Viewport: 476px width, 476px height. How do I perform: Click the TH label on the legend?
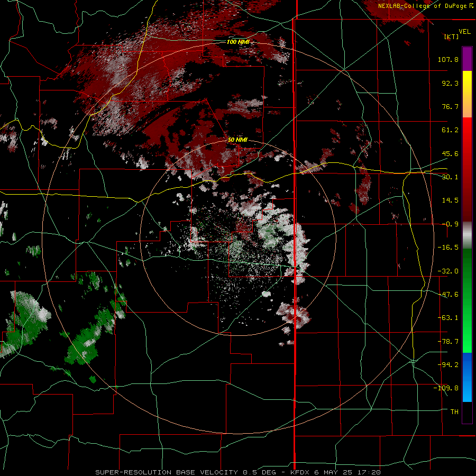pyautogui.click(x=454, y=412)
